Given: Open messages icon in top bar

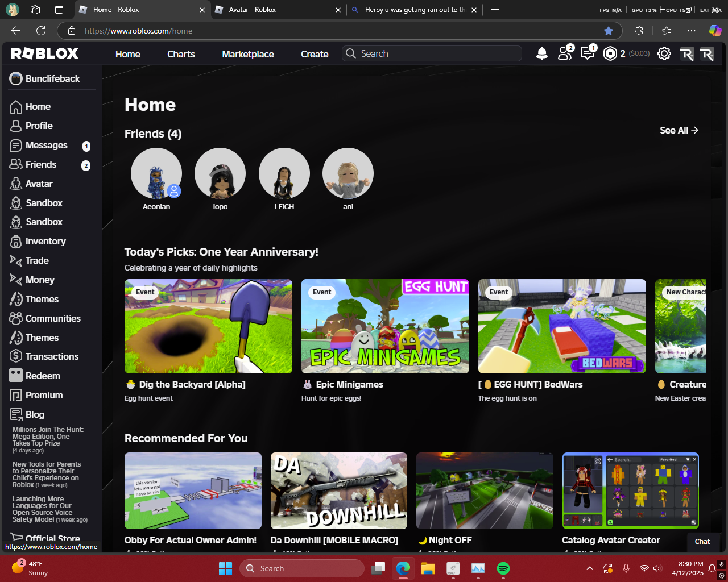Looking at the screenshot, I should point(588,53).
